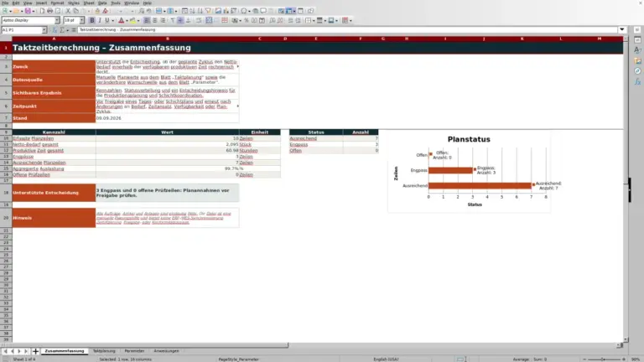Click the Planstatus chart title
The image size is (644, 362).
pyautogui.click(x=469, y=139)
